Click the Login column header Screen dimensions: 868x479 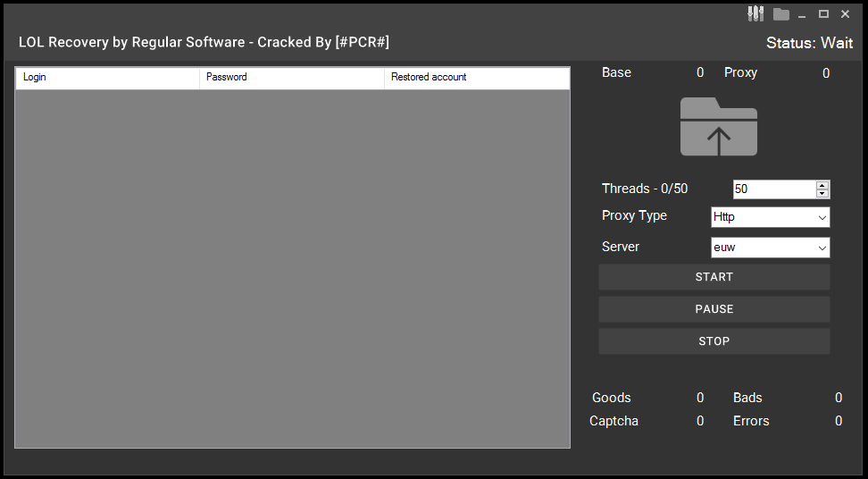[107, 78]
